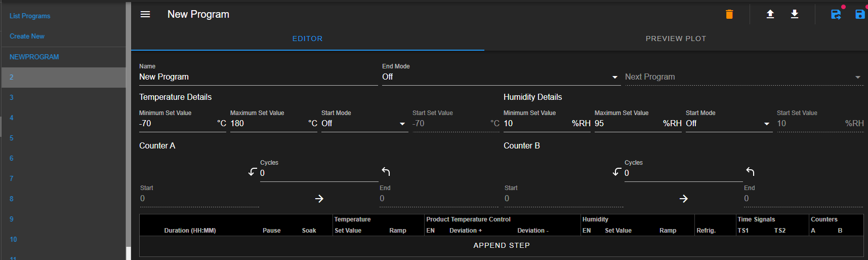Click Counter A Start field
Screen dimensions: 868x260
click(x=199, y=199)
